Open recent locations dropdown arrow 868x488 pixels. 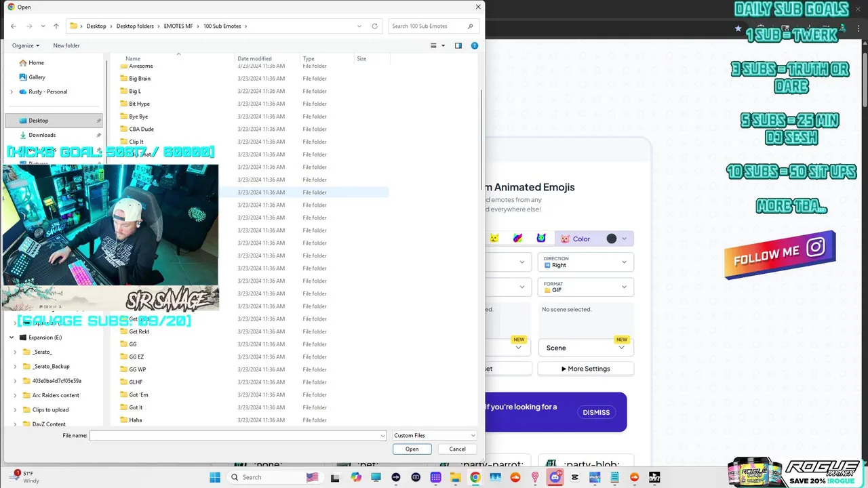pyautogui.click(x=43, y=26)
